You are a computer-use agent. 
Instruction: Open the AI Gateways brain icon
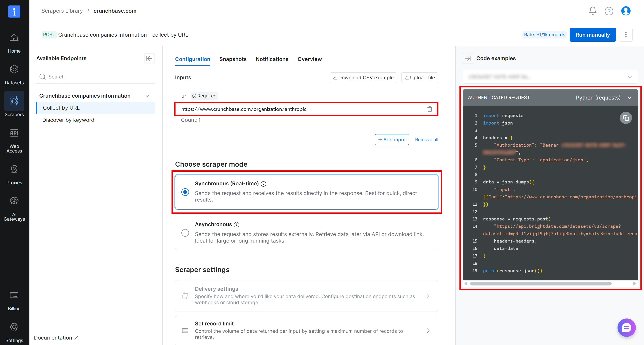point(14,201)
